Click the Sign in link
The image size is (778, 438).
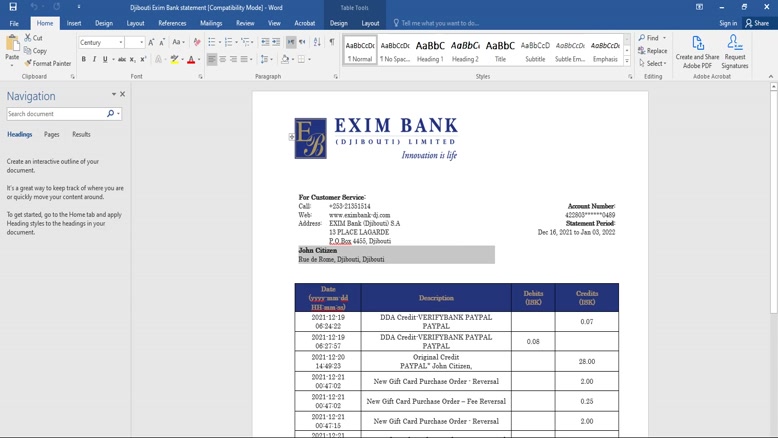pos(728,23)
